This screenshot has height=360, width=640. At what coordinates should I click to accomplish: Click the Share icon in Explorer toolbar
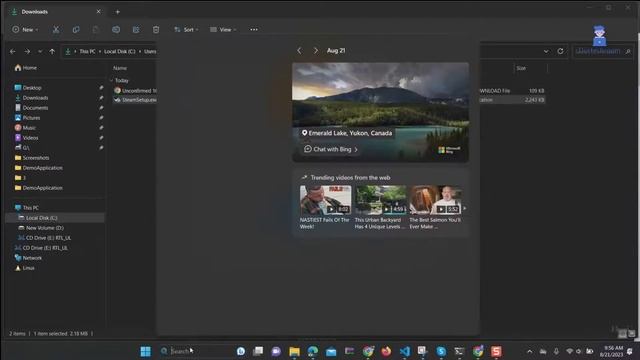click(136, 29)
